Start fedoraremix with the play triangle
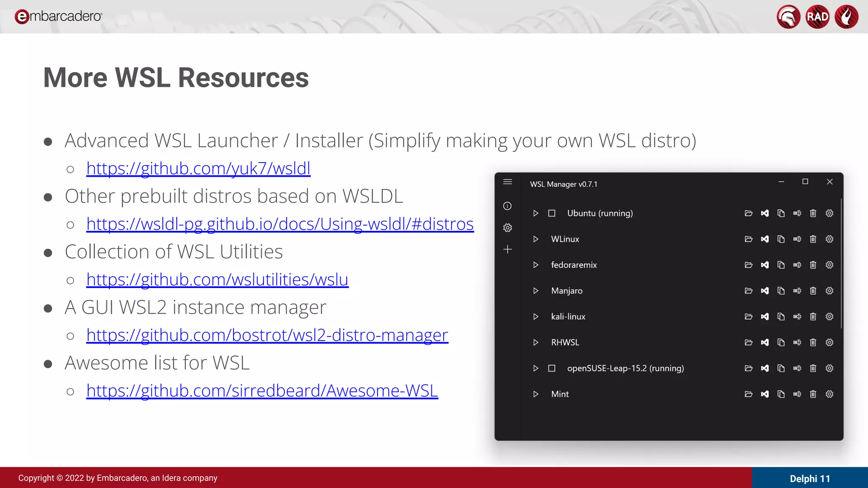Image resolution: width=868 pixels, height=488 pixels. [x=536, y=265]
